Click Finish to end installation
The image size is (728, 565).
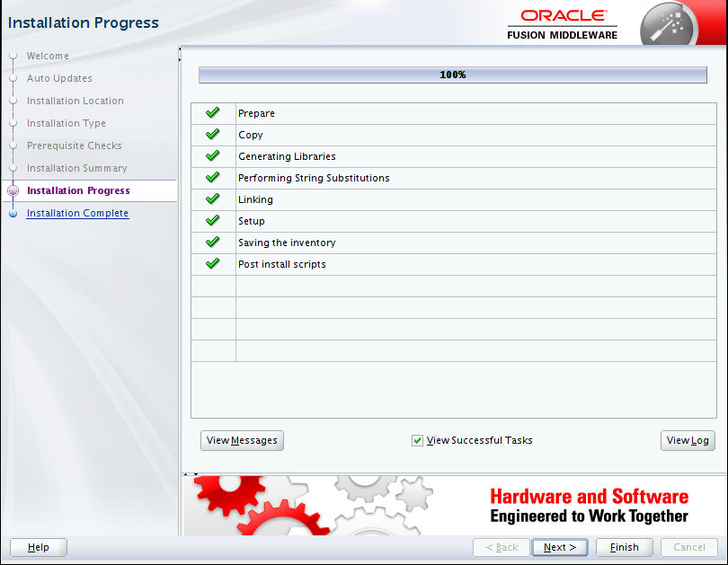624,547
